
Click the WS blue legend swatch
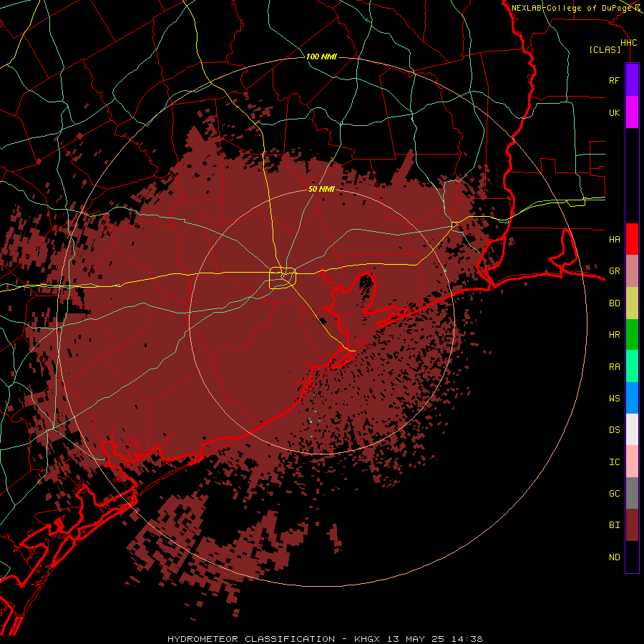point(632,398)
